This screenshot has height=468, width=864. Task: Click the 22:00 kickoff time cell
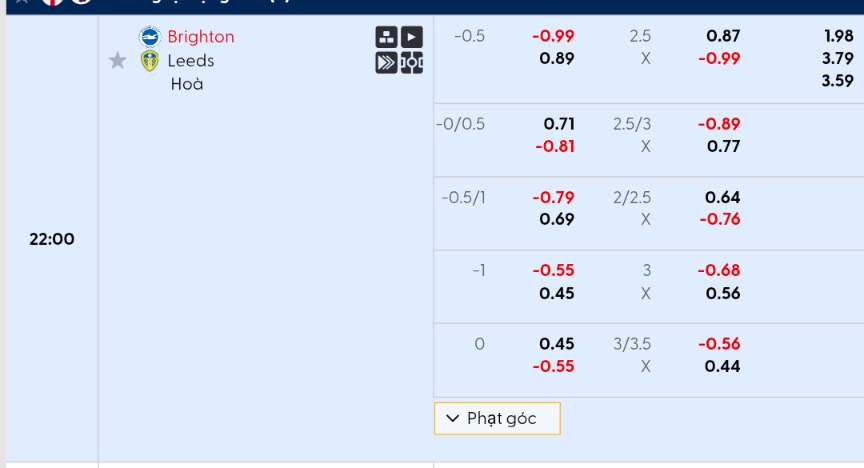pyautogui.click(x=52, y=239)
